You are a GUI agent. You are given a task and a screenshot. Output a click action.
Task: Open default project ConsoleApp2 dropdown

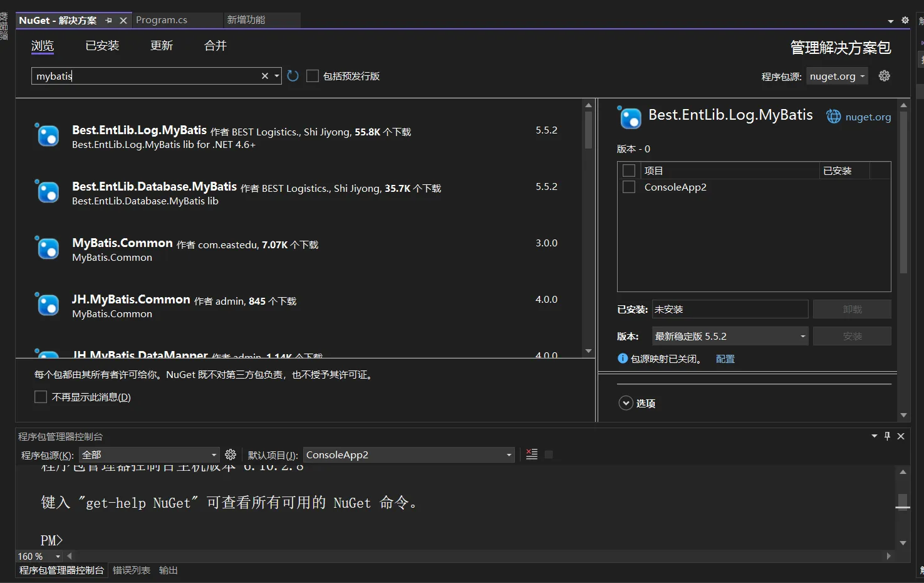tap(409, 454)
